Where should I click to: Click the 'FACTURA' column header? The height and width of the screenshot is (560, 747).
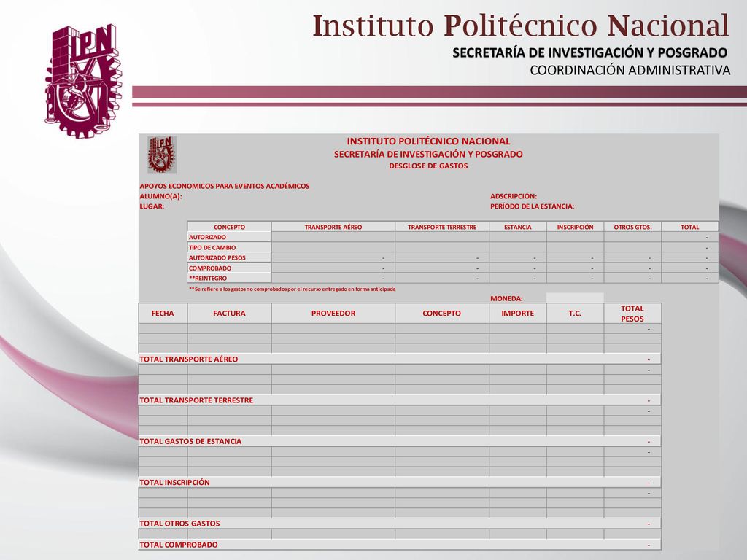[229, 314]
